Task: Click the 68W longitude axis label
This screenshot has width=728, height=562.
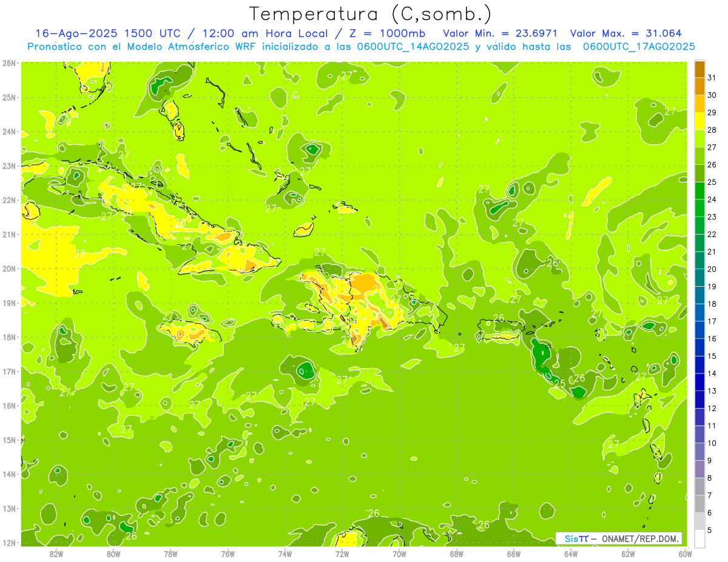Action: (x=457, y=554)
